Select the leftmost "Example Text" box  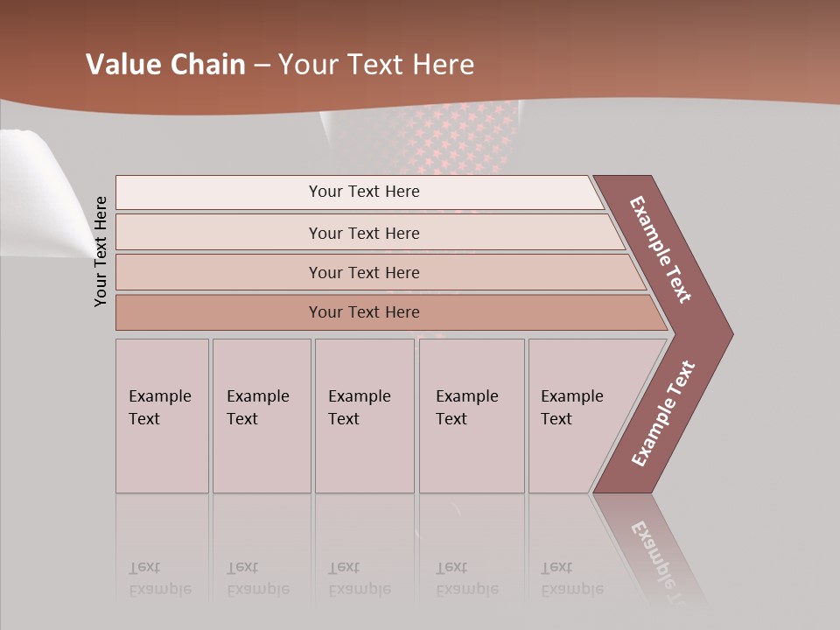[x=162, y=416]
